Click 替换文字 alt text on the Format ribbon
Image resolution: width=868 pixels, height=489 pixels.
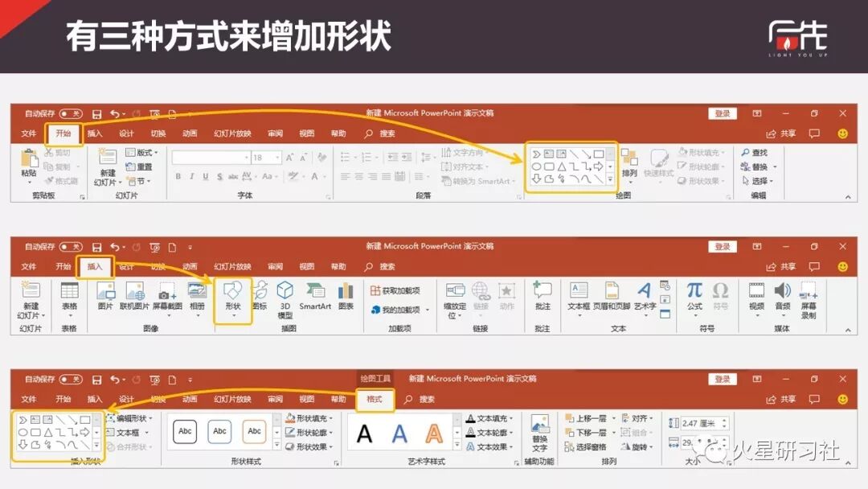[540, 433]
